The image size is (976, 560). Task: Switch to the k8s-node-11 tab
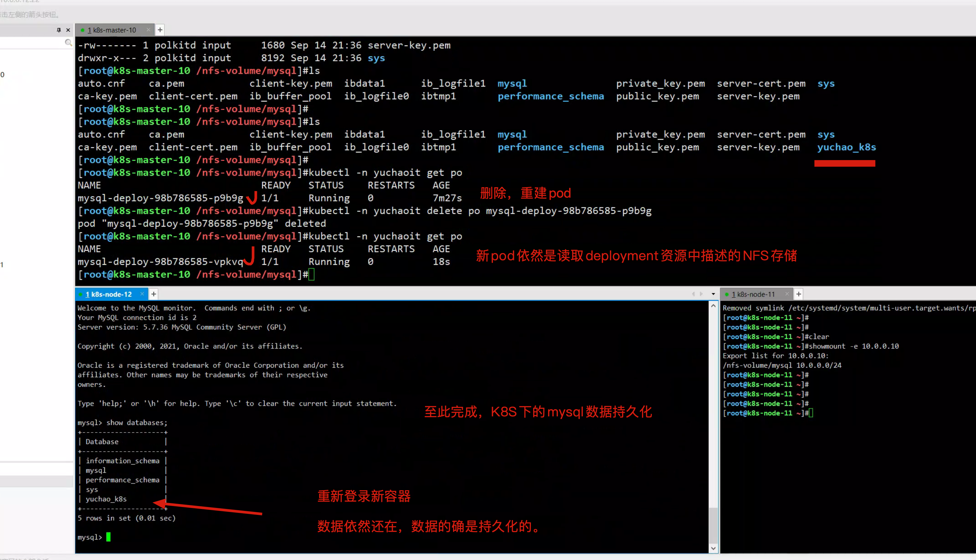pos(753,294)
